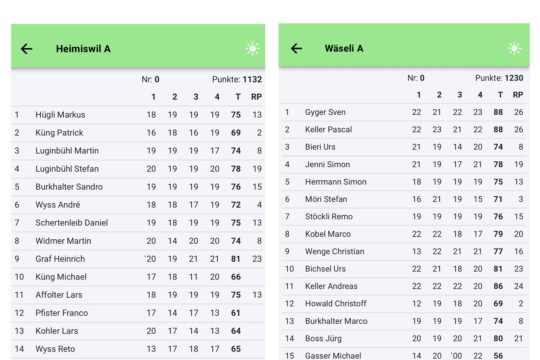Click Luginbühl Stefan entry
Viewport: 540px width, 360px height.
tap(138, 169)
